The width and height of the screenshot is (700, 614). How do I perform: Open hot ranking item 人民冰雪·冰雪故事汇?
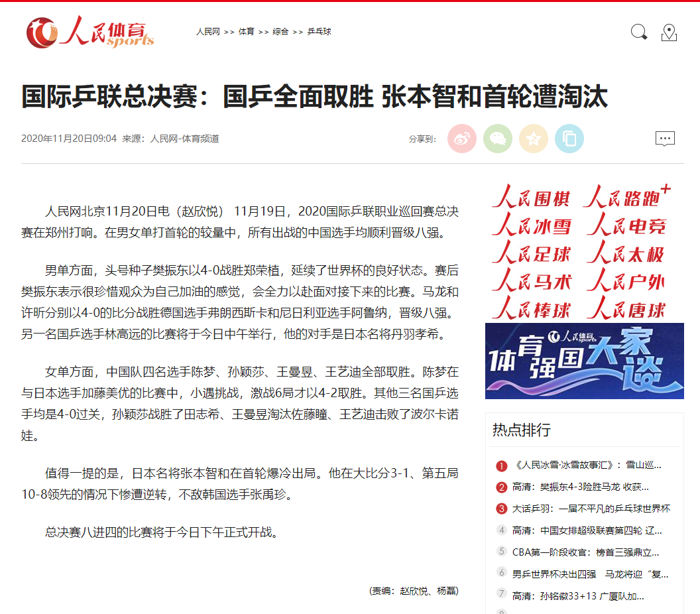(x=587, y=465)
